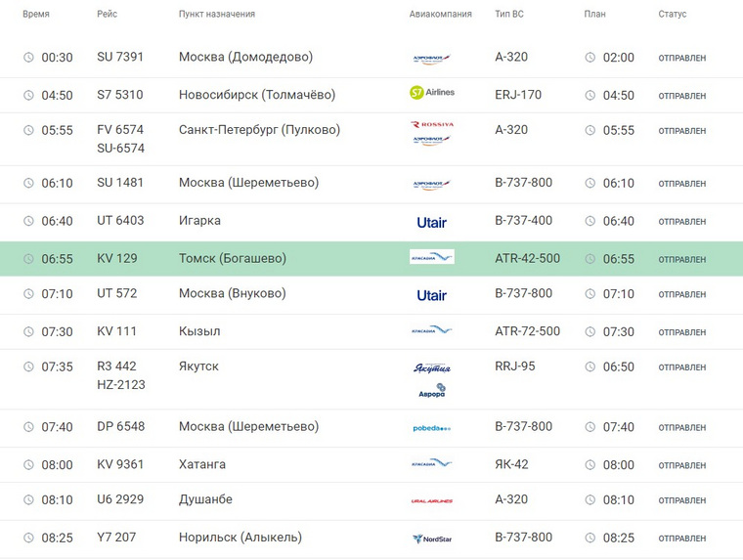Click the S7 Airlines logo

(432, 93)
